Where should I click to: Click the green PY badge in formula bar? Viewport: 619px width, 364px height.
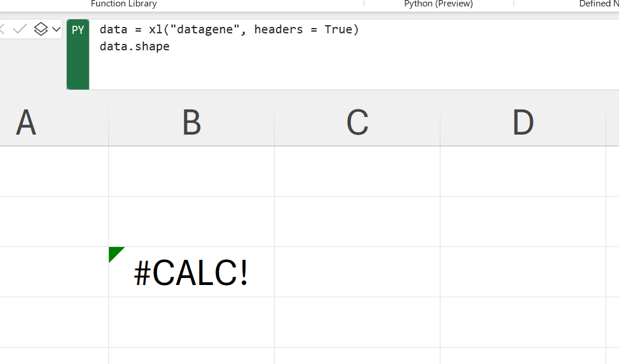[78, 54]
